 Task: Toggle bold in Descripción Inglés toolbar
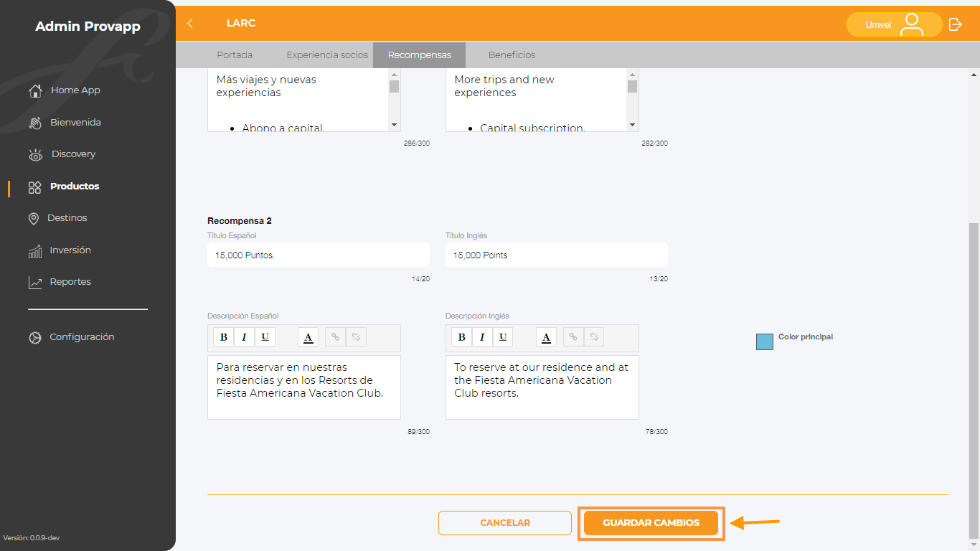[461, 337]
